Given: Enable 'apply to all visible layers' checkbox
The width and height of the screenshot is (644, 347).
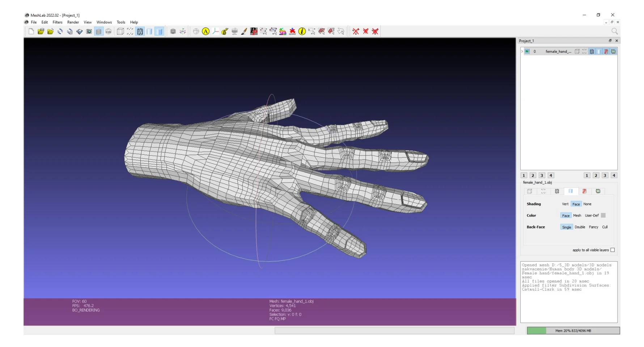Looking at the screenshot, I should [613, 250].
